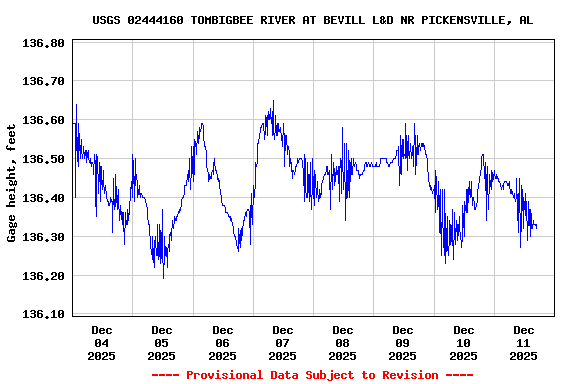Click the 'Dec 09 2025' date label
576x384 pixels.
[x=403, y=343]
